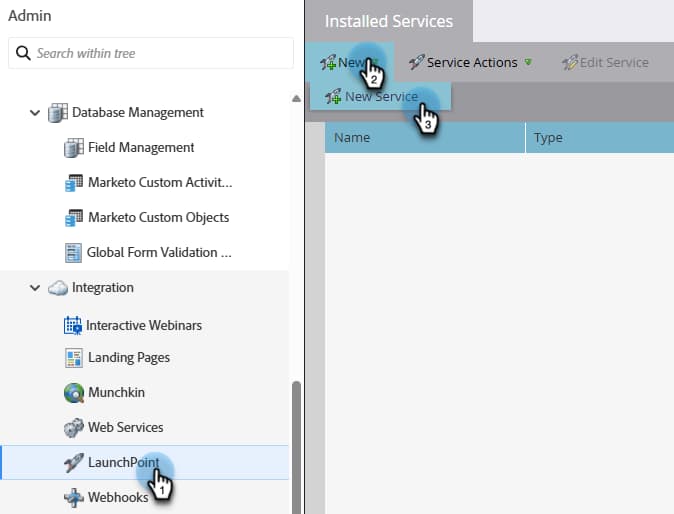Click the Integration cloud icon
Image resolution: width=674 pixels, height=514 pixels.
[58, 288]
